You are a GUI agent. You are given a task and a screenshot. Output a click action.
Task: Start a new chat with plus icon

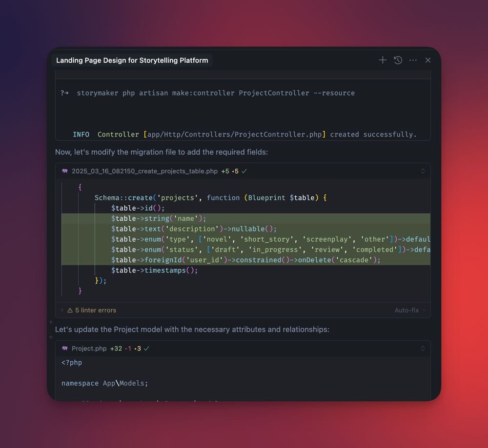383,60
